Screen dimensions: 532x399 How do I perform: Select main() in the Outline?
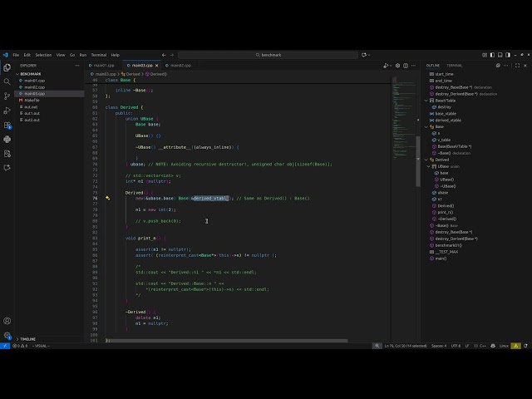pos(441,259)
